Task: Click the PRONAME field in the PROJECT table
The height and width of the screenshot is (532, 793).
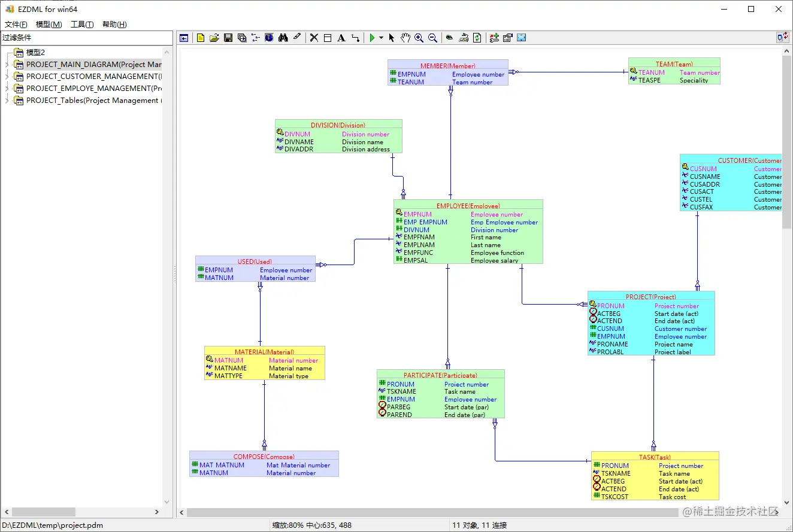Action: (612, 344)
